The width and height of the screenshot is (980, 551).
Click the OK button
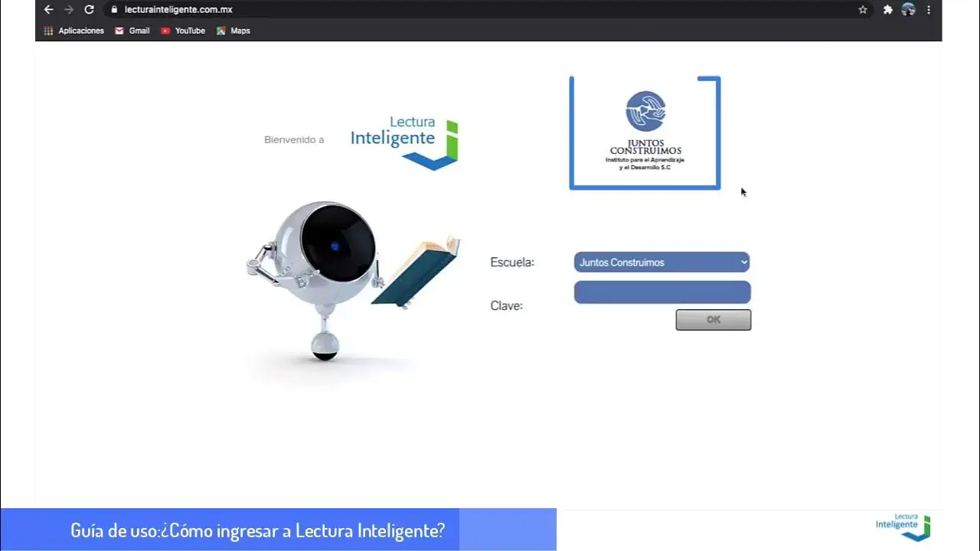click(x=714, y=320)
